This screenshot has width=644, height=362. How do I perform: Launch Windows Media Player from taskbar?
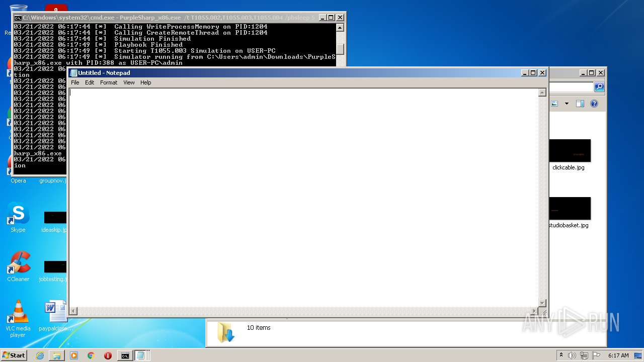[x=74, y=355]
